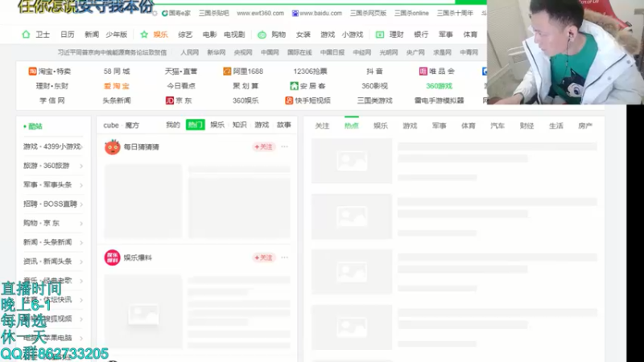Open the www.ewt360.com bookmark
Viewport: 644px width, 362px height.
click(260, 13)
